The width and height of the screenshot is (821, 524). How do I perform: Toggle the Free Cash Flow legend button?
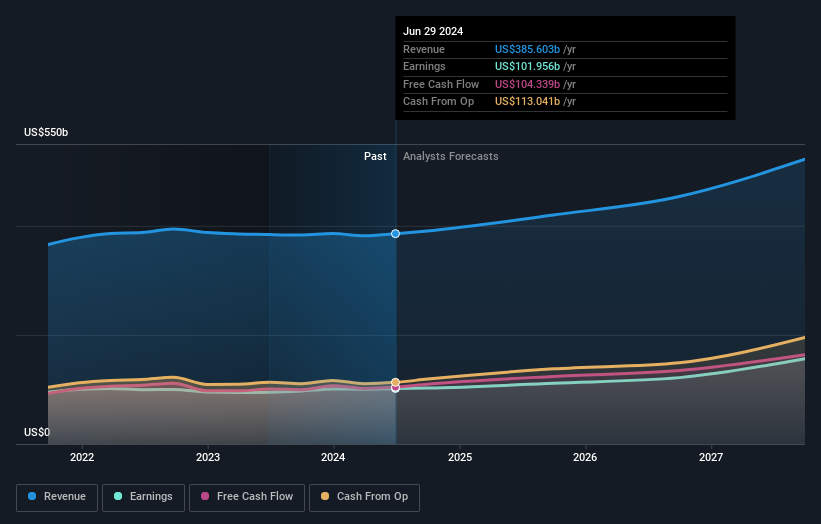click(247, 497)
